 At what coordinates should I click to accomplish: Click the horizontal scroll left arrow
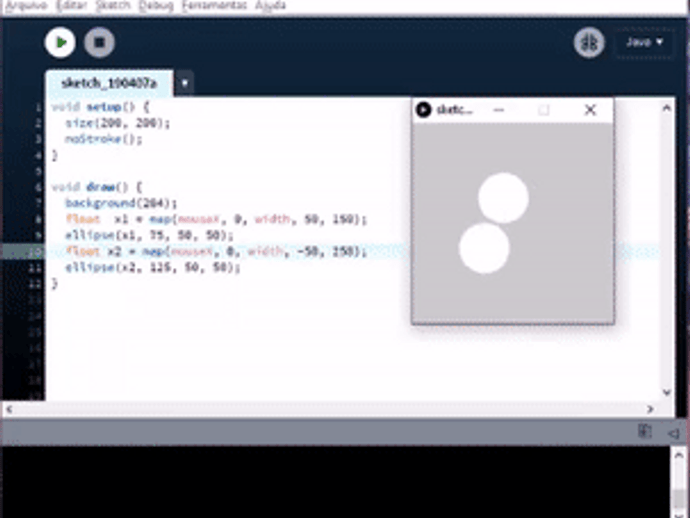[x=9, y=409]
